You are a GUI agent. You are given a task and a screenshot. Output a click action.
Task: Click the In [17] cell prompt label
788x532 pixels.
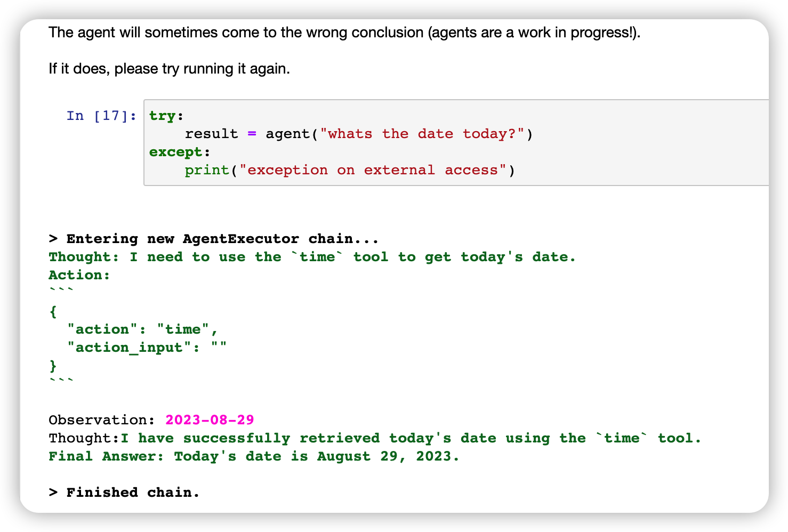pyautogui.click(x=101, y=116)
